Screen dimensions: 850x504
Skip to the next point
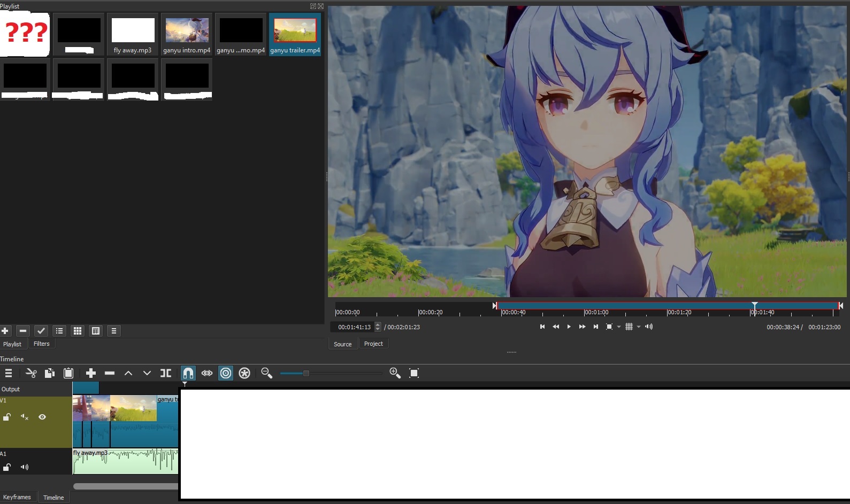tap(595, 327)
